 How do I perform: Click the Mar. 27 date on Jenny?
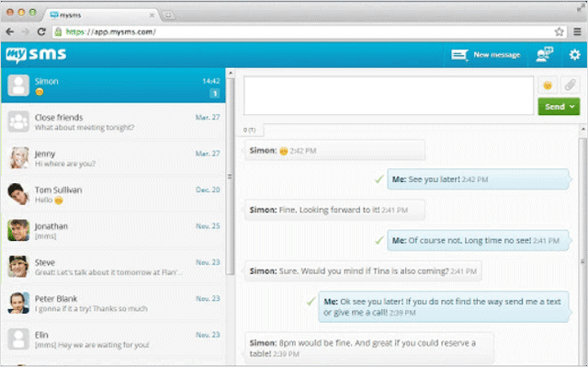point(208,153)
